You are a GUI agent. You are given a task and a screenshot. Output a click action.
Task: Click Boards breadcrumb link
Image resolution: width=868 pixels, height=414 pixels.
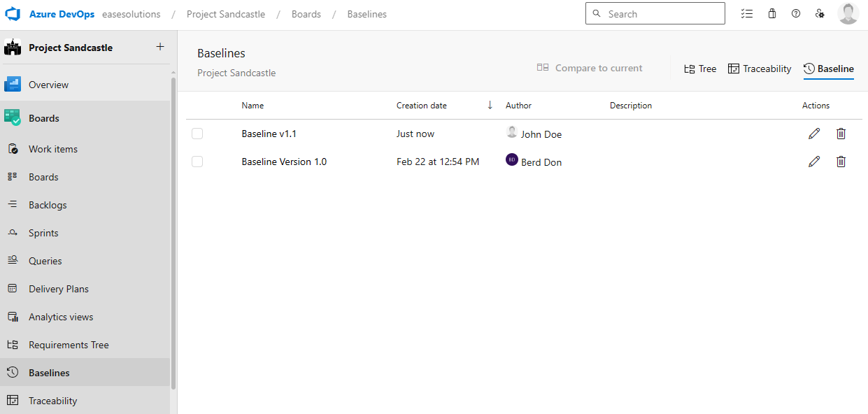[306, 14]
